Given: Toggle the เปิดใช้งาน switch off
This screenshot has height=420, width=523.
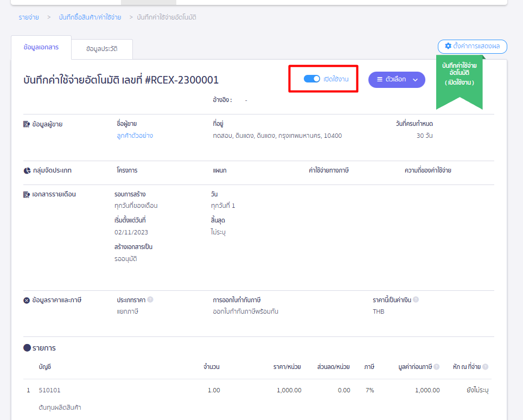Looking at the screenshot, I should [x=312, y=79].
